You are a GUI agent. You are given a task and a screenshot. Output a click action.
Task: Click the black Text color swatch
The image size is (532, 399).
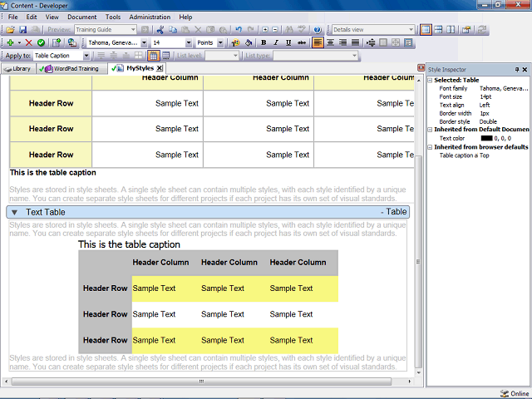(486, 138)
